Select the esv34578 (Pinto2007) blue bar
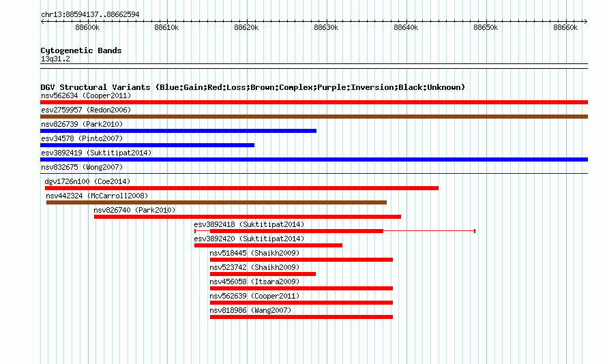Image resolution: width=607 pixels, height=364 pixels. [x=147, y=145]
